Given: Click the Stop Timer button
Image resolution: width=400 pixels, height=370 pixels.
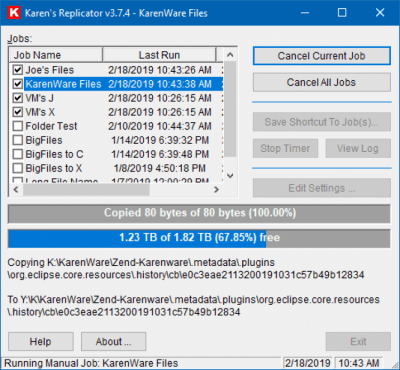Looking at the screenshot, I should tap(285, 148).
